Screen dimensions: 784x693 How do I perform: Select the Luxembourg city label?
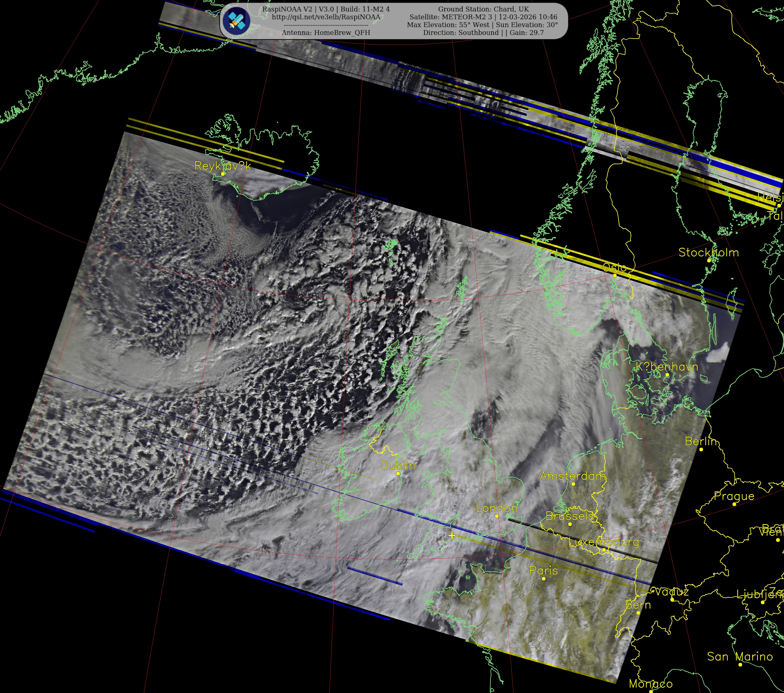pos(603,542)
